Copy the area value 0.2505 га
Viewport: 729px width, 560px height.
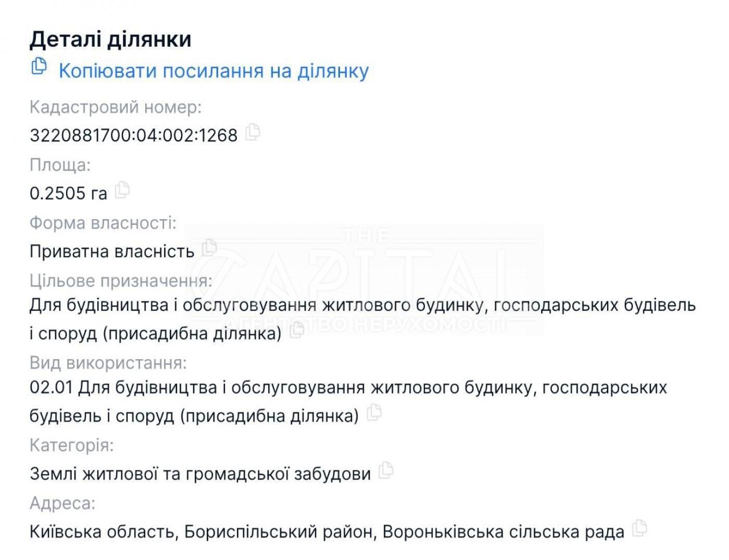tap(122, 190)
